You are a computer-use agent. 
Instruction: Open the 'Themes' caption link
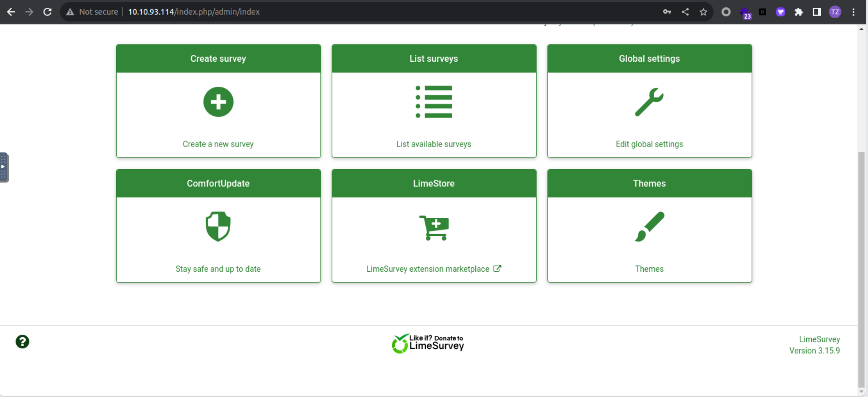point(650,269)
